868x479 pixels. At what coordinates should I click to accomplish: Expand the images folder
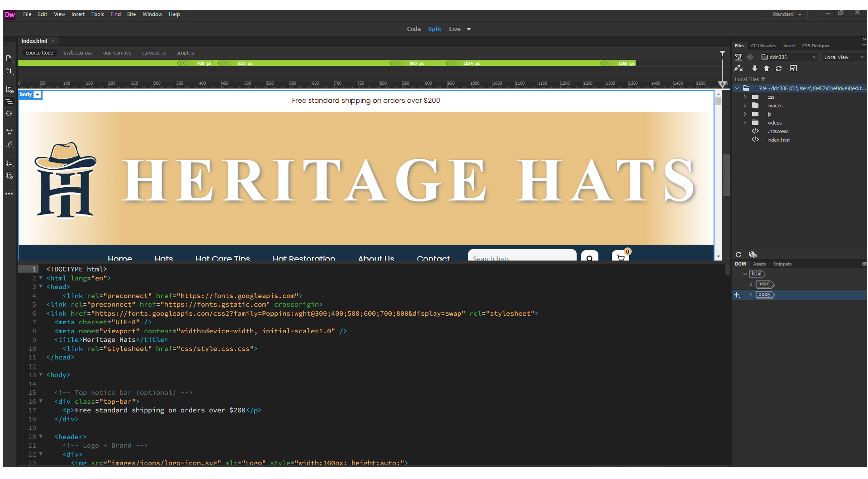click(745, 105)
